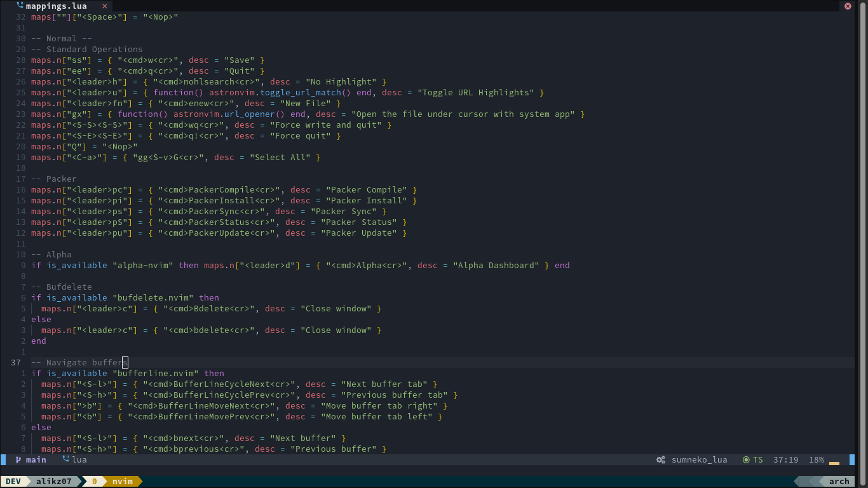Click the '37:19' cursor position indicator
The width and height of the screenshot is (868, 488).
coord(786,459)
